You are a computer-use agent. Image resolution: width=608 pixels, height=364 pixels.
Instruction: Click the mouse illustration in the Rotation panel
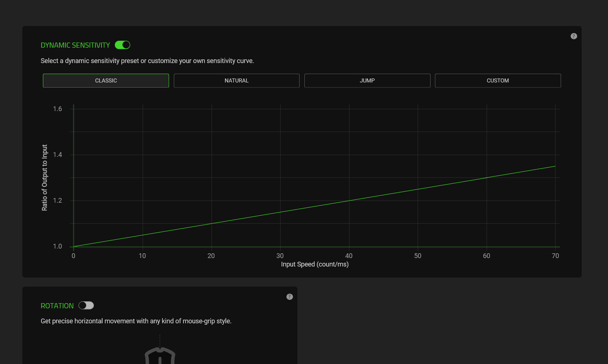[160, 355]
